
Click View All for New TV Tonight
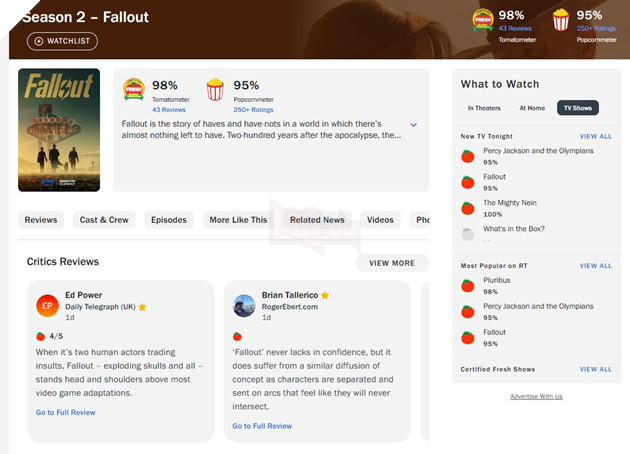pos(595,137)
